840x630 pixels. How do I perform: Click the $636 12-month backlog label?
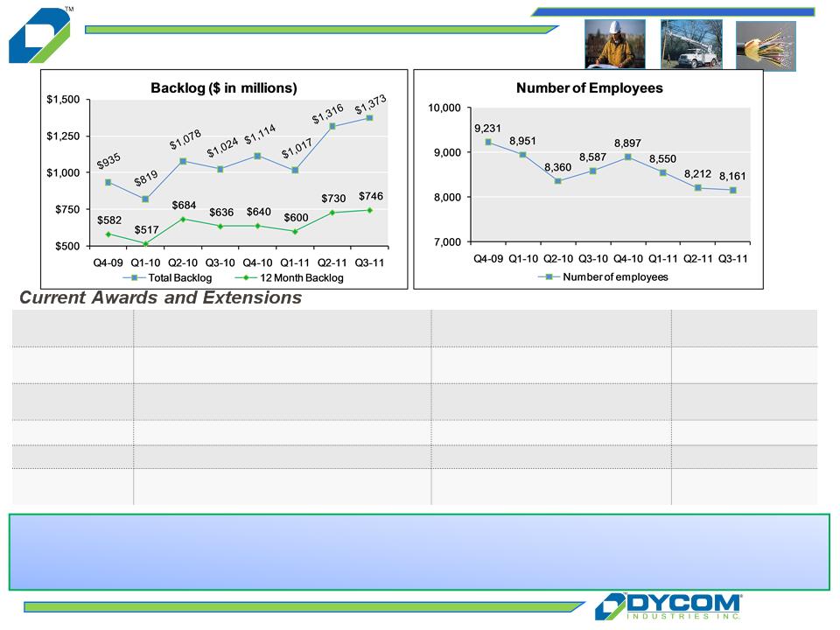tap(221, 212)
